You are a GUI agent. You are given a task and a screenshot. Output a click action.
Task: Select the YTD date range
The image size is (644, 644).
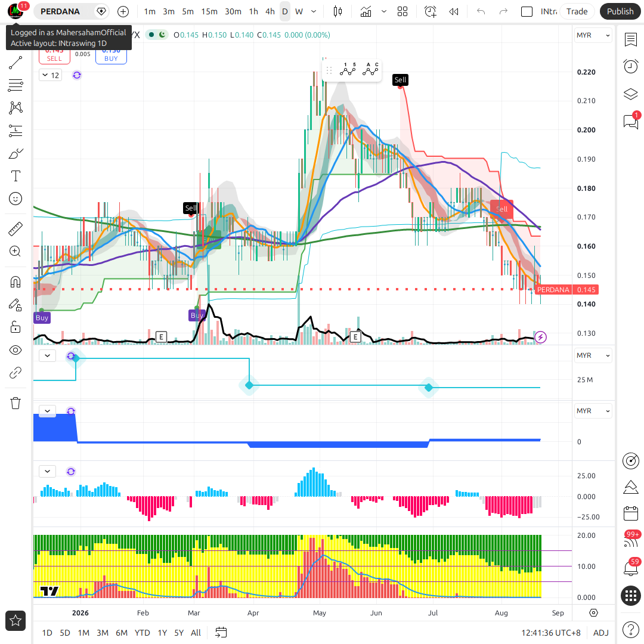click(x=142, y=633)
